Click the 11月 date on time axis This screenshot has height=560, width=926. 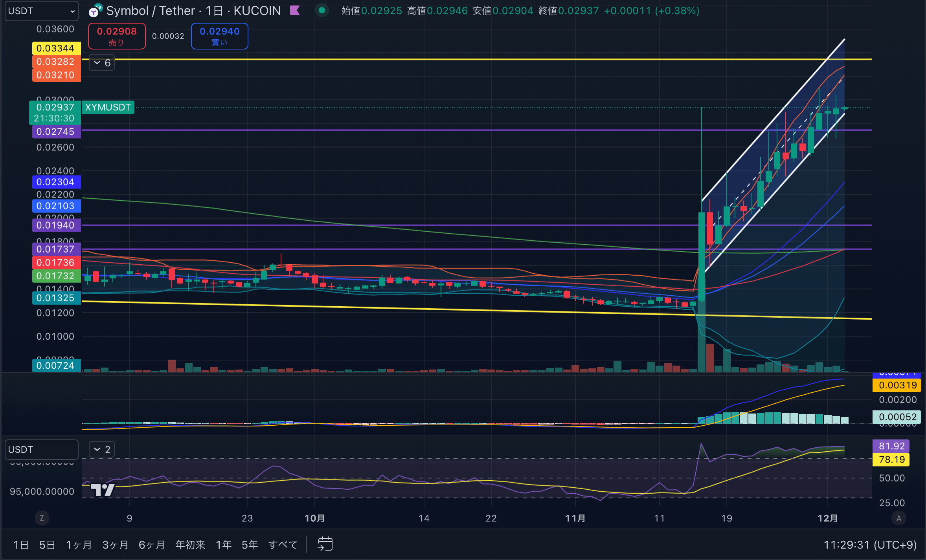(575, 518)
